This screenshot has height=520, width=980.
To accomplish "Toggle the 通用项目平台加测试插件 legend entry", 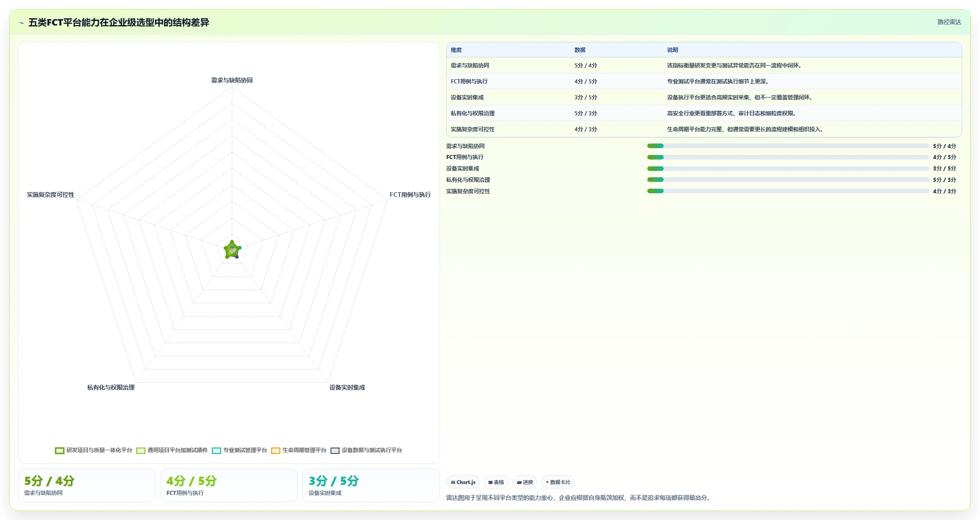I will point(172,450).
